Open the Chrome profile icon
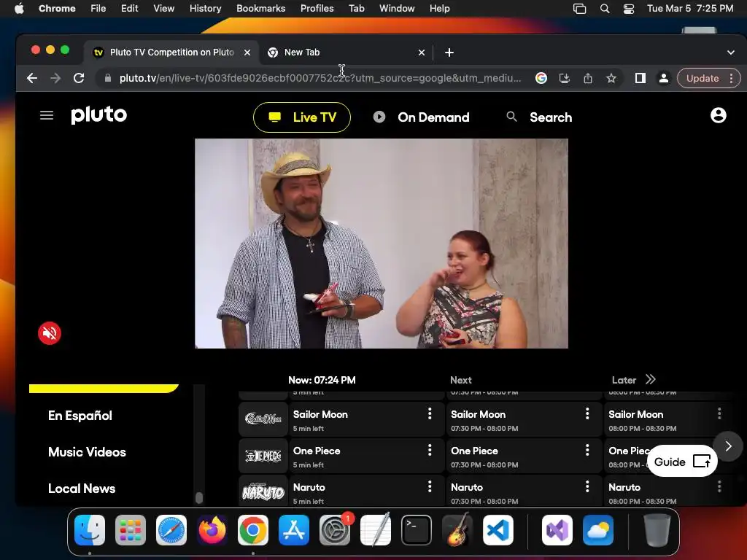This screenshot has height=560, width=747. pos(663,78)
